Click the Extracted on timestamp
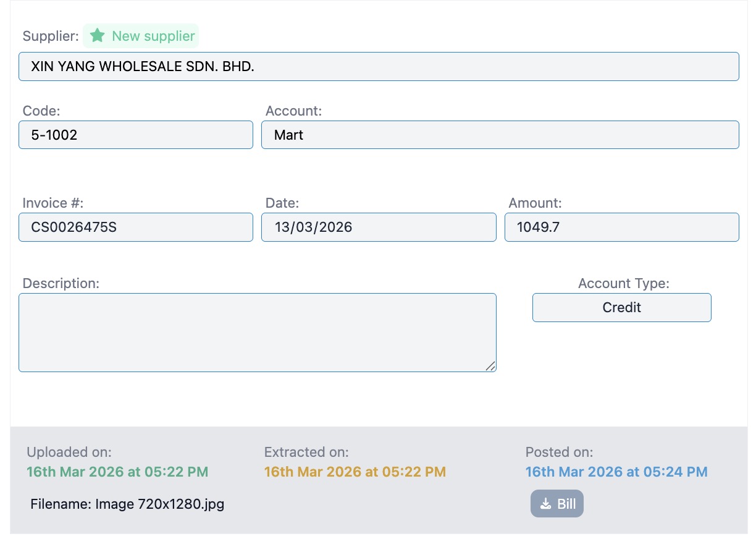Image resolution: width=756 pixels, height=544 pixels. (355, 472)
